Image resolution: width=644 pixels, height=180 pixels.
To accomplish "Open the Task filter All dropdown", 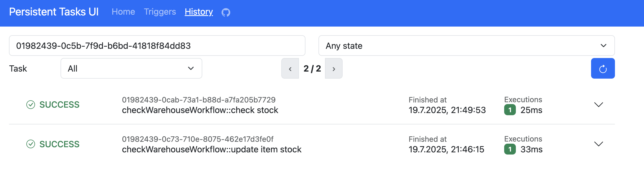I will pyautogui.click(x=131, y=69).
